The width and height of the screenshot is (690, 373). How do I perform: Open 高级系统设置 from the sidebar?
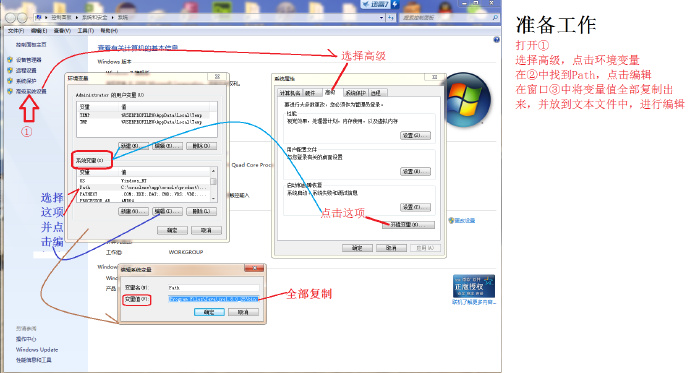coord(31,91)
